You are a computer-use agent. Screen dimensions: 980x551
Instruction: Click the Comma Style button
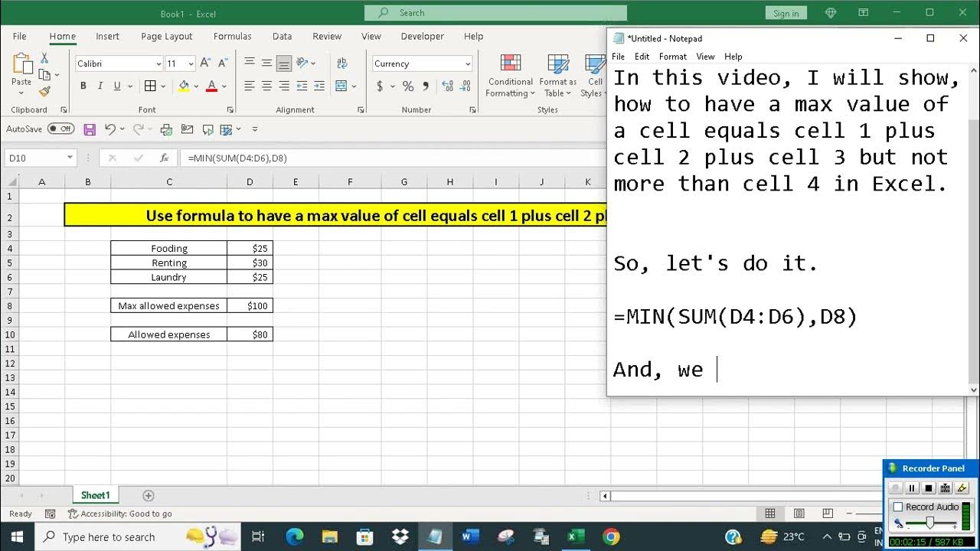[x=426, y=86]
